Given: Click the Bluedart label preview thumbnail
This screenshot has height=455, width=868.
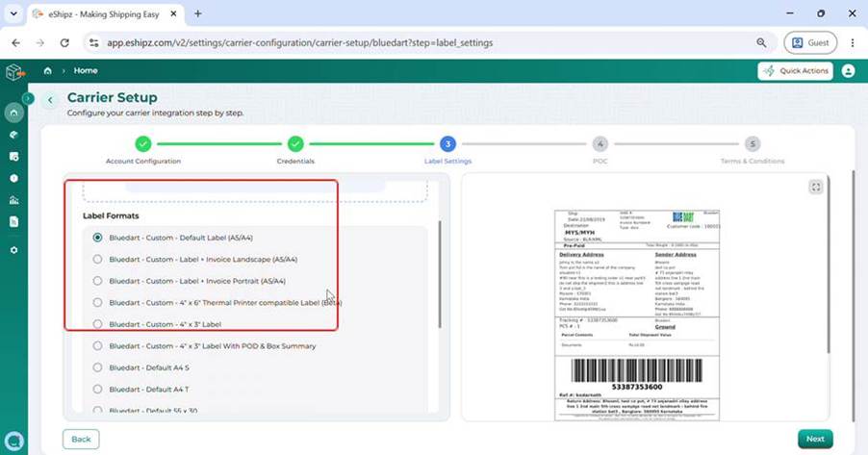Looking at the screenshot, I should (x=637, y=316).
